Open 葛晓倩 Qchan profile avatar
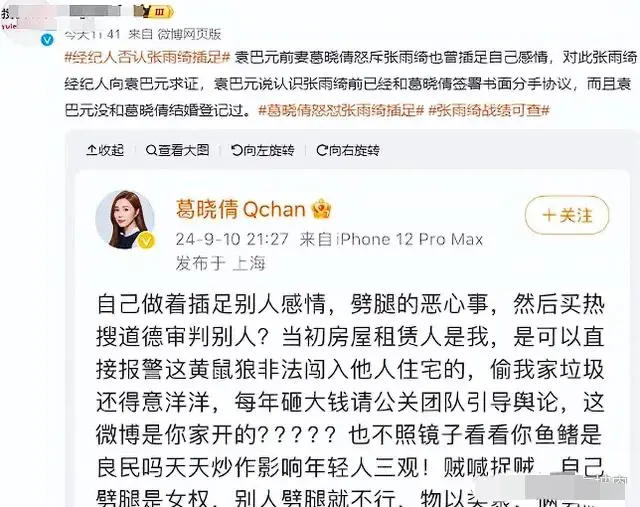The image size is (640, 507). click(x=125, y=219)
